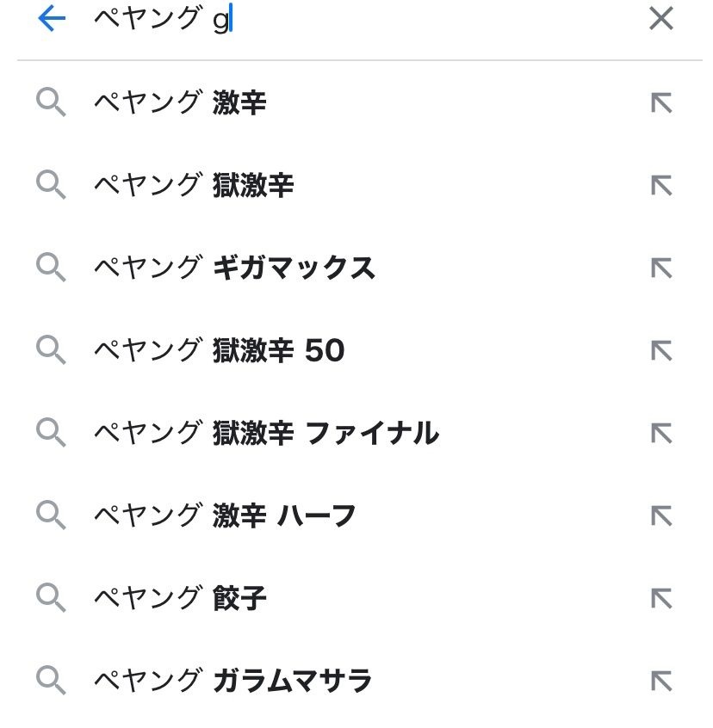Viewport: 713px width, 728px height.
Task: Insert 餃子 suggestion using its arrow icon
Action: (660, 599)
